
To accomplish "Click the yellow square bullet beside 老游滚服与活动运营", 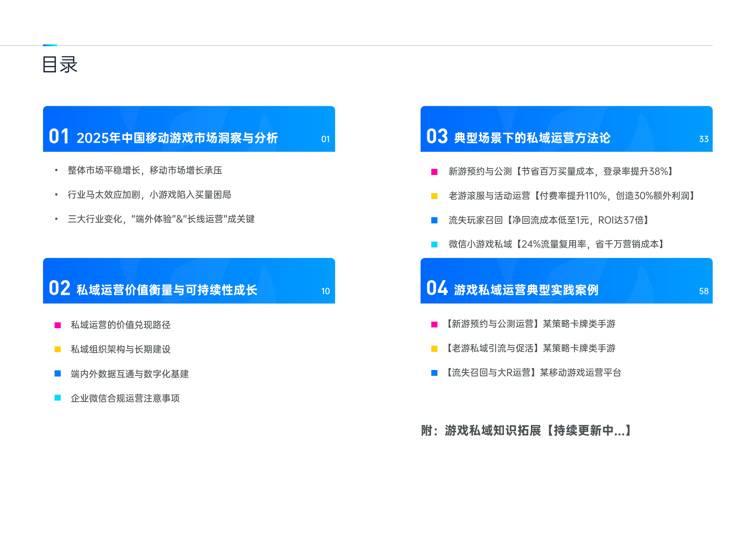I will [x=434, y=196].
